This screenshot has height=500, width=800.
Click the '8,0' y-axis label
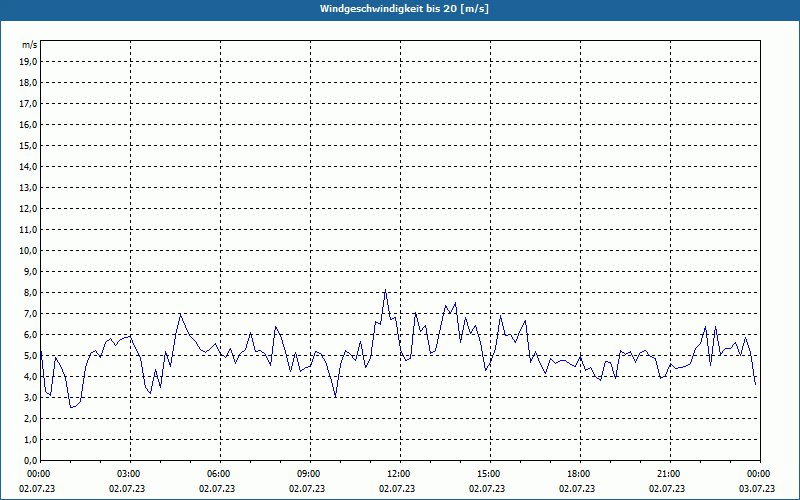[x=30, y=292]
